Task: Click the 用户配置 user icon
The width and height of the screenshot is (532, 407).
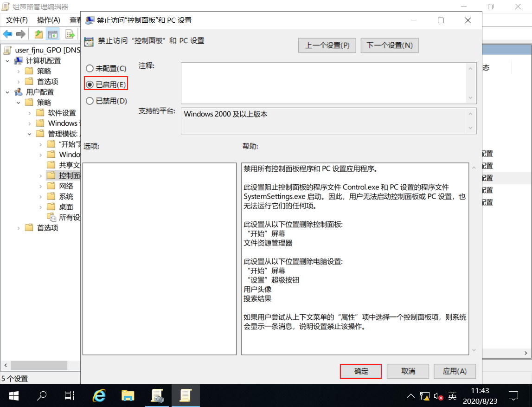Action: 19,92
